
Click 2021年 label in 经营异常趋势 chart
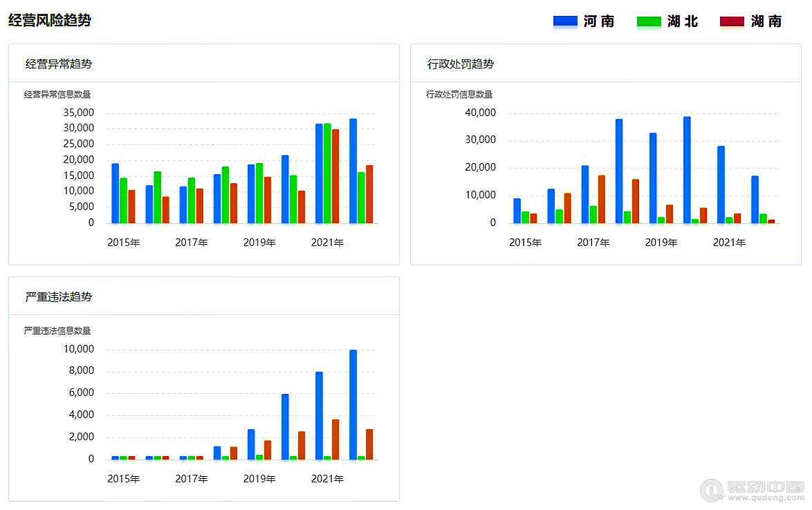click(327, 243)
